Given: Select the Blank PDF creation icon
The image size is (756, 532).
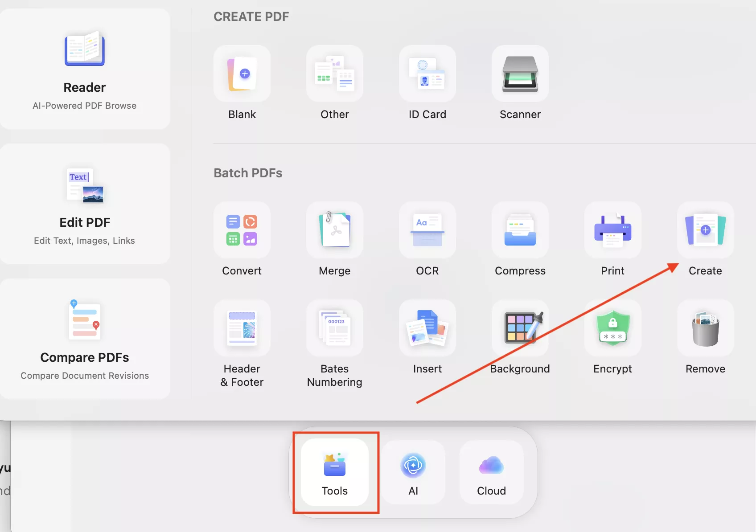Looking at the screenshot, I should tap(242, 74).
